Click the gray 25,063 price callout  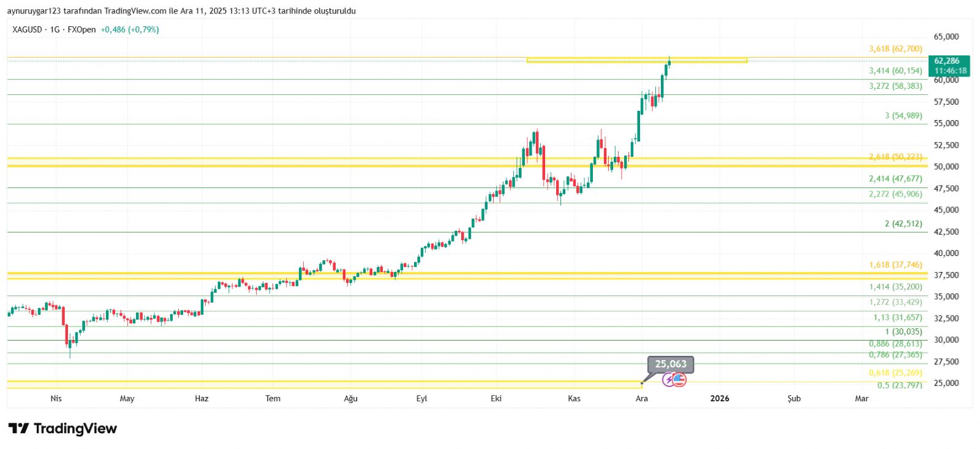coord(671,364)
